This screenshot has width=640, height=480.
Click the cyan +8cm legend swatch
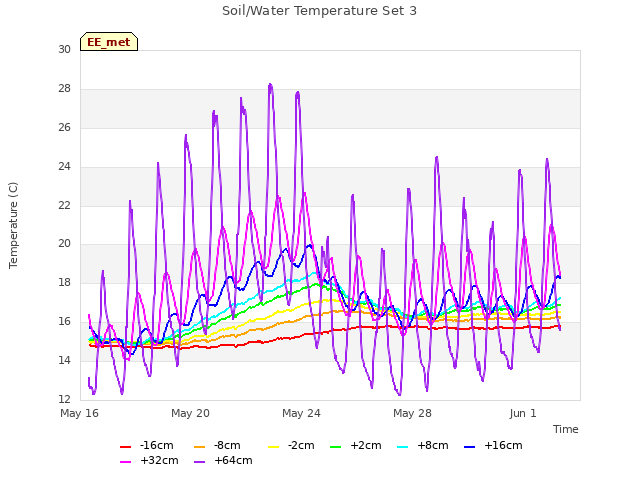tap(402, 447)
